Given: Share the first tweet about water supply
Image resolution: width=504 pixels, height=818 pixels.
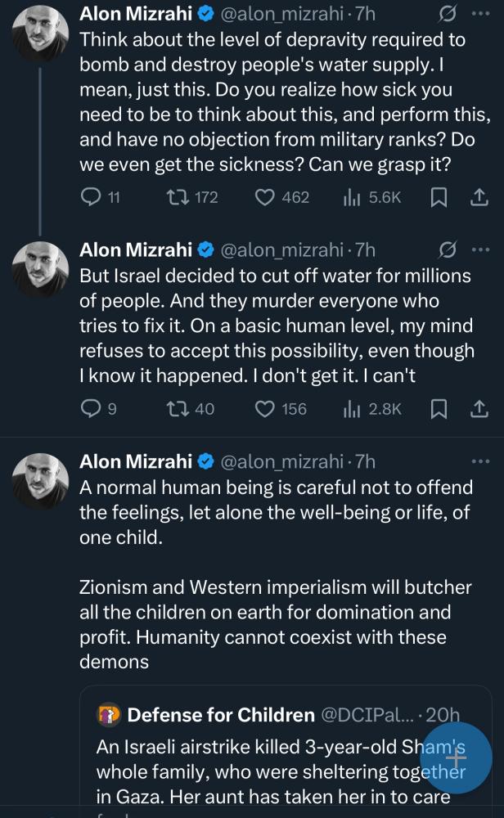Looking at the screenshot, I should click(479, 196).
